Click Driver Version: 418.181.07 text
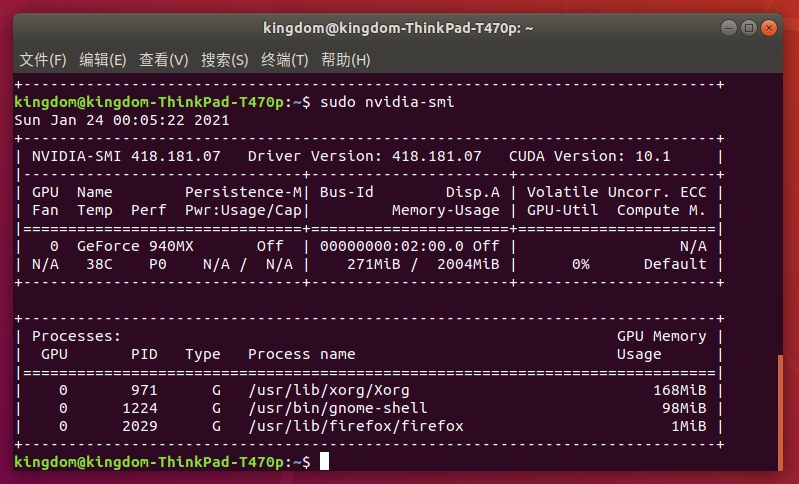Viewport: 799px width, 484px height. 364,156
